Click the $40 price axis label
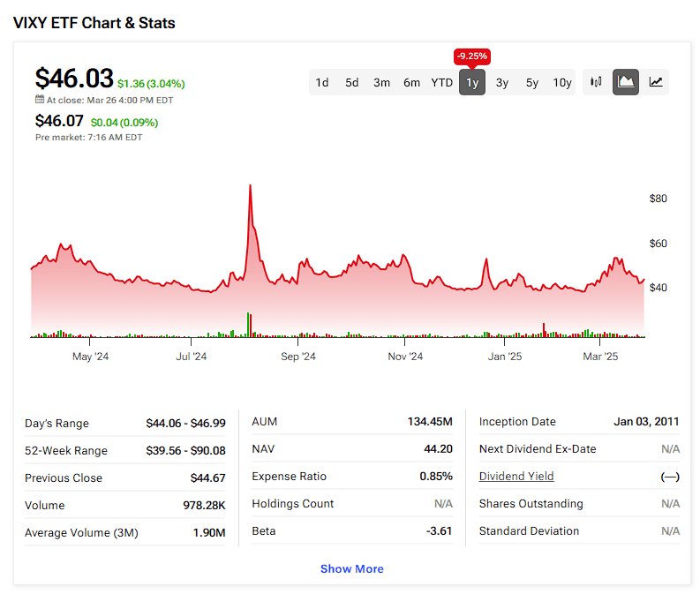This screenshot has height=594, width=700. click(658, 288)
